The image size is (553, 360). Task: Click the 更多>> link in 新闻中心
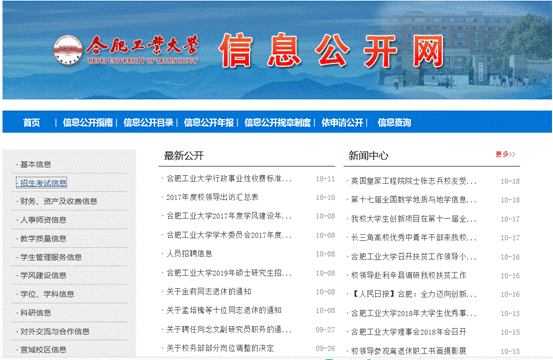click(x=505, y=154)
